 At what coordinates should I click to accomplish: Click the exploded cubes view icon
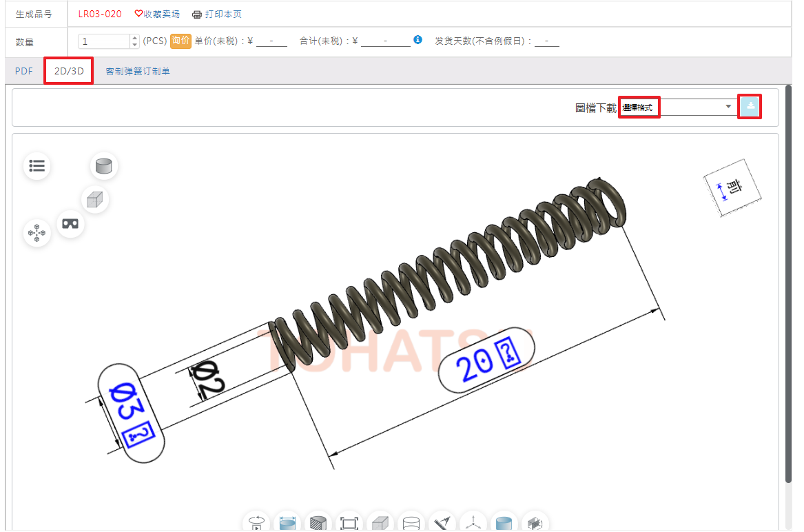[x=37, y=233]
